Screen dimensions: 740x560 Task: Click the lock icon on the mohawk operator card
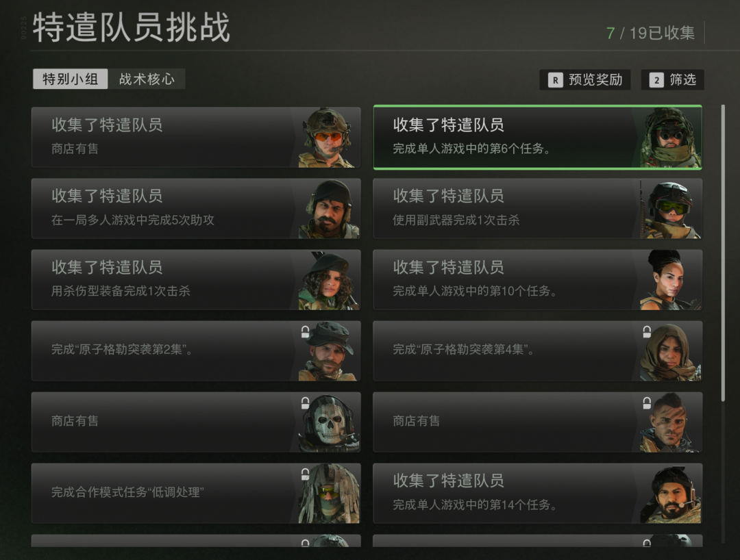[x=647, y=403]
